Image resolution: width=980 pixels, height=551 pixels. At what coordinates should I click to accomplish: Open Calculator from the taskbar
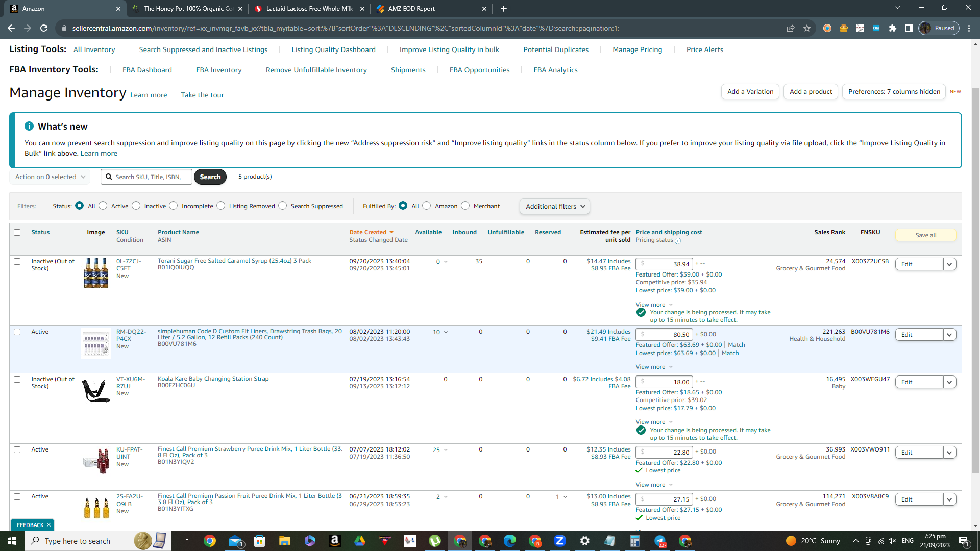(635, 541)
